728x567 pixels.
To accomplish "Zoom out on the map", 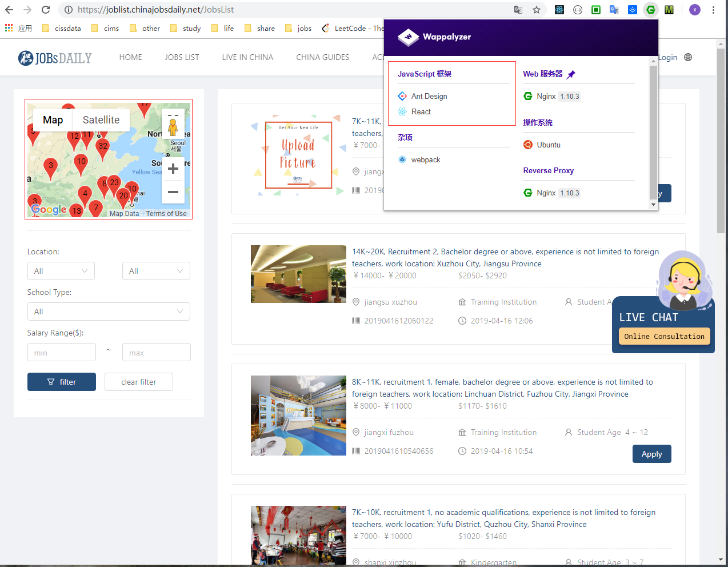I will tap(173, 192).
